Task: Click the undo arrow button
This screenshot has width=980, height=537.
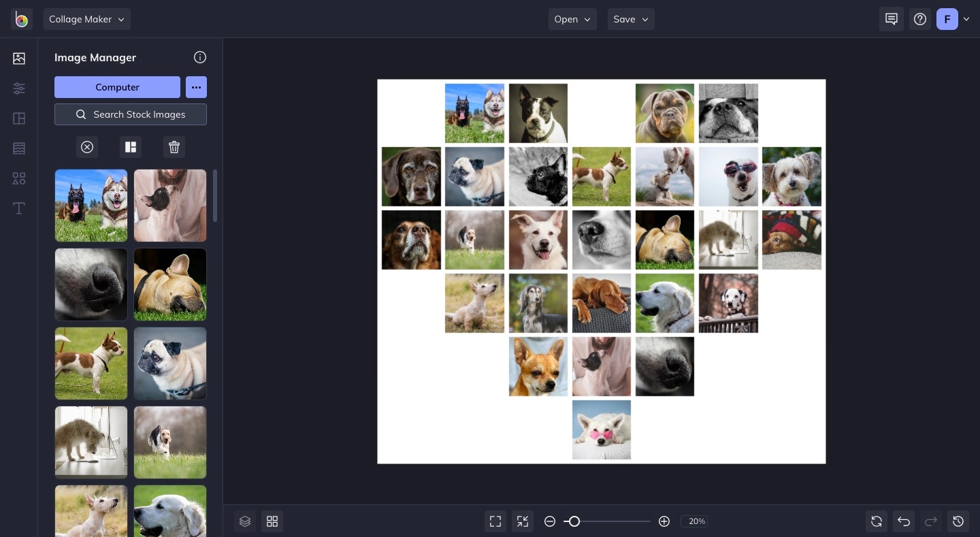Action: click(904, 521)
